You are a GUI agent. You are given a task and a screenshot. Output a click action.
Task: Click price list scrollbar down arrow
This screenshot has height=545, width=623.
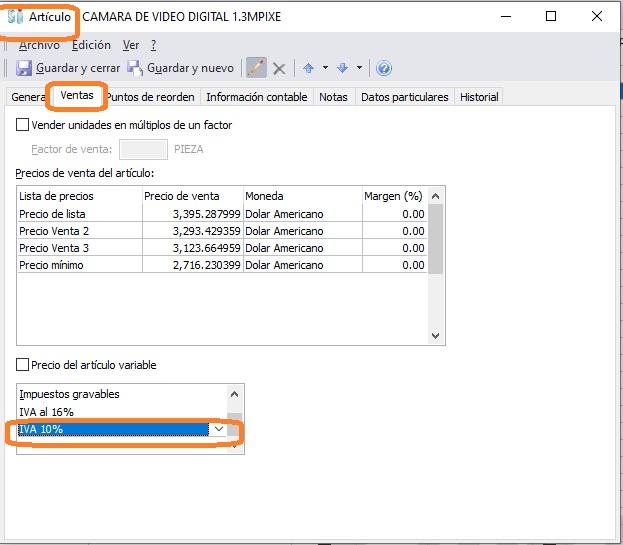click(x=435, y=336)
